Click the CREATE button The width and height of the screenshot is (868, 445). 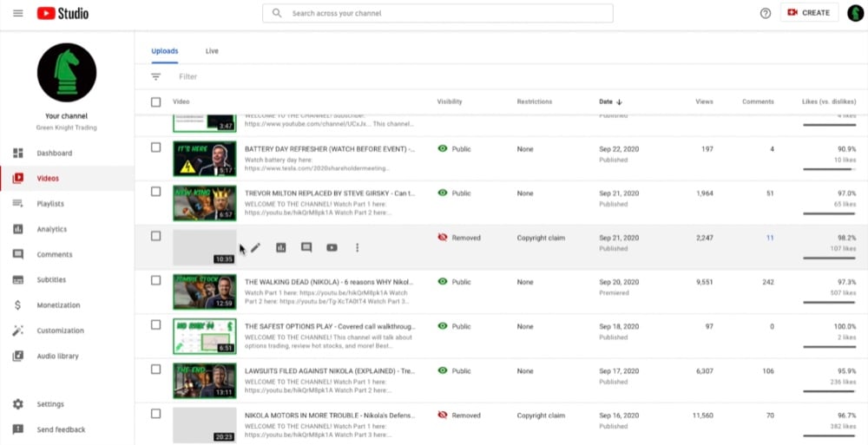click(x=809, y=13)
